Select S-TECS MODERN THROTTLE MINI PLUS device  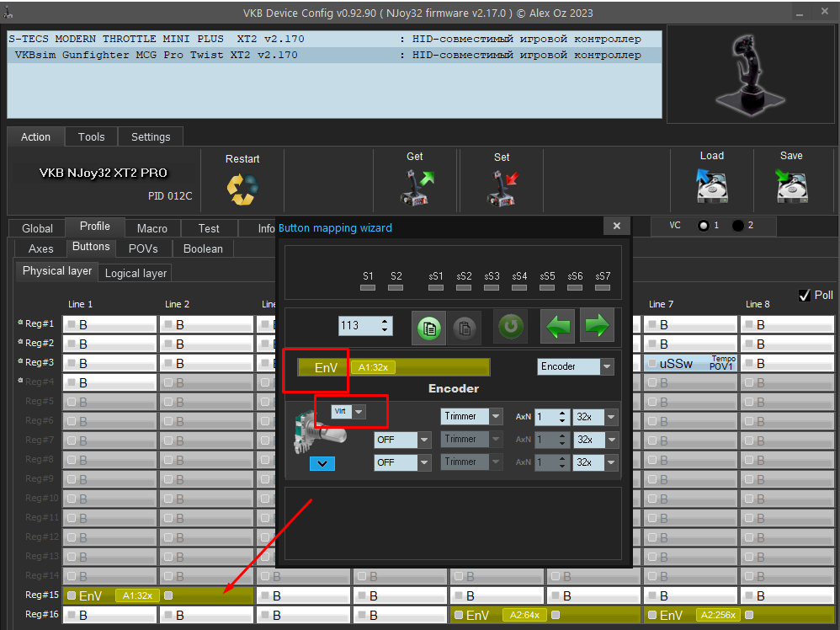334,39
